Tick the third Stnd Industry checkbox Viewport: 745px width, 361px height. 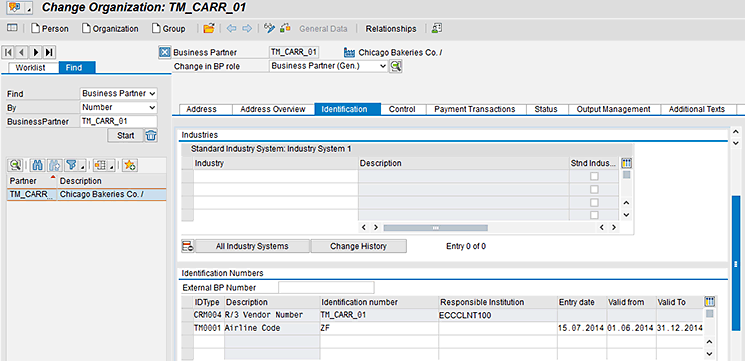(x=594, y=202)
